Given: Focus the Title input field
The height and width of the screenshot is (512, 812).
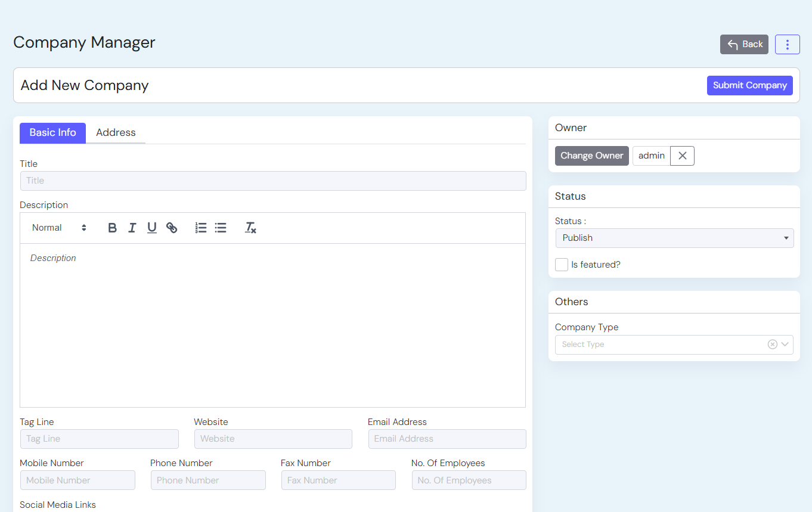Looking at the screenshot, I should 272,181.
